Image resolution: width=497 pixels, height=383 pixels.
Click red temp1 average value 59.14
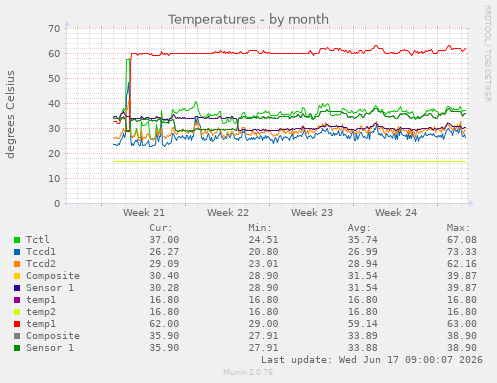363,324
